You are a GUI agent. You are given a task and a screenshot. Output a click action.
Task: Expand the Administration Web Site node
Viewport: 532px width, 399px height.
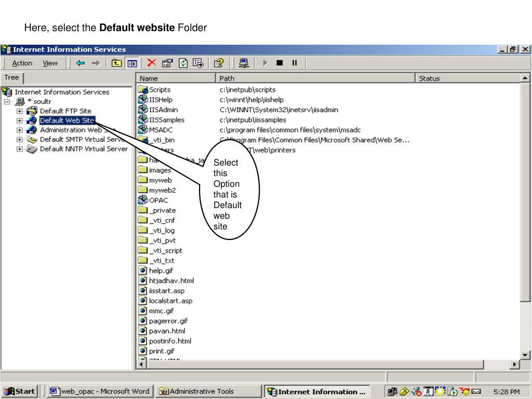pos(20,130)
